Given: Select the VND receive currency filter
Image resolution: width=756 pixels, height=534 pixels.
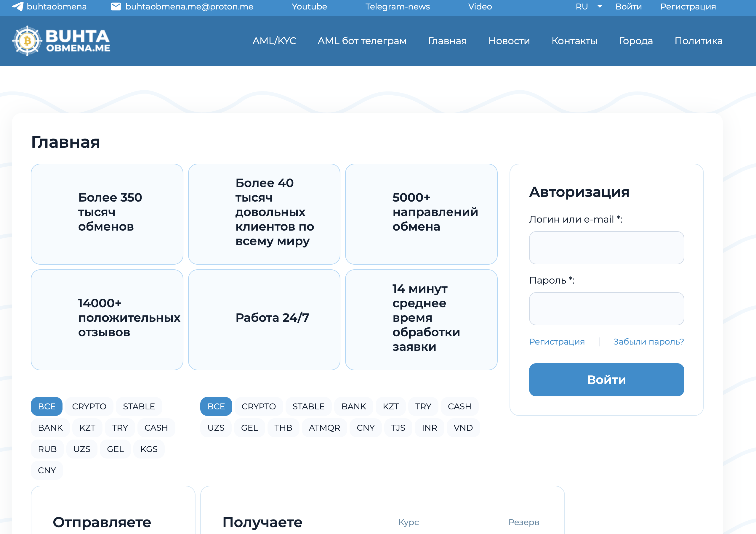Looking at the screenshot, I should pos(463,428).
